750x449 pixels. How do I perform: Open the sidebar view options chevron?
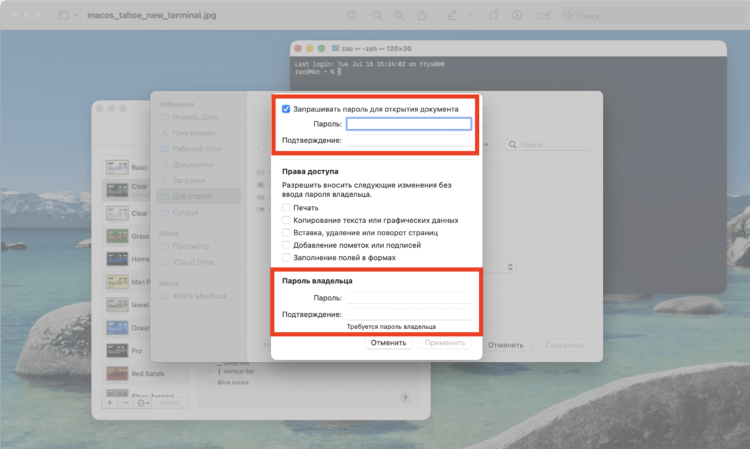76,15
